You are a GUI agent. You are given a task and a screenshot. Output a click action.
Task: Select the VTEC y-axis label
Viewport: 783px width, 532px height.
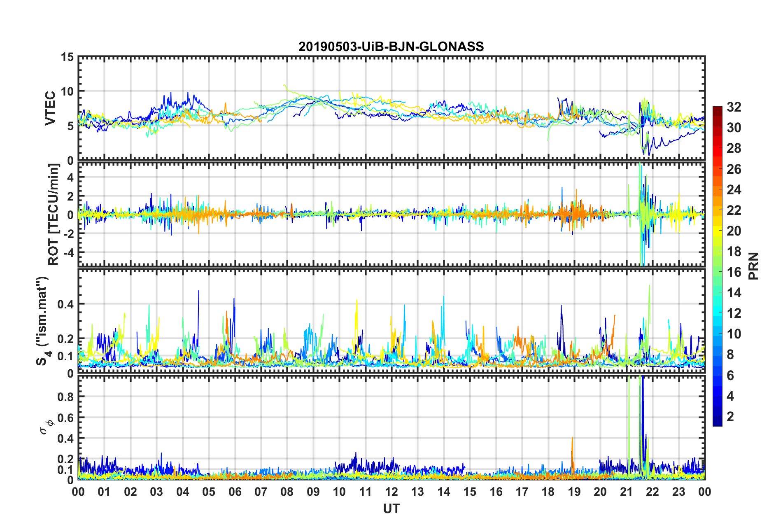tap(50, 108)
